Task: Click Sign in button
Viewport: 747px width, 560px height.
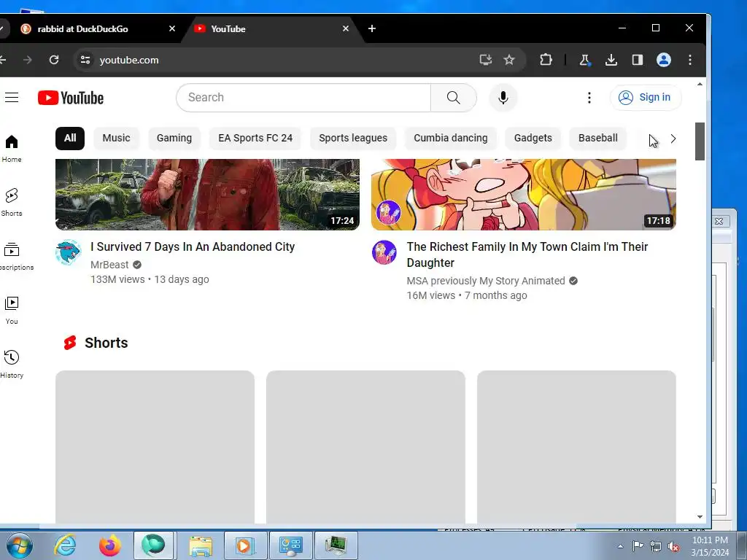Action: click(646, 97)
